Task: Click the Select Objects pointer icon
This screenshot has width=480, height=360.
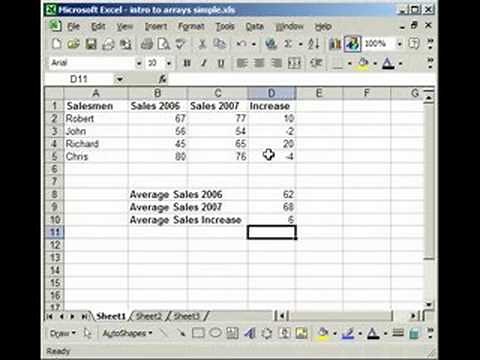Action: click(x=87, y=333)
